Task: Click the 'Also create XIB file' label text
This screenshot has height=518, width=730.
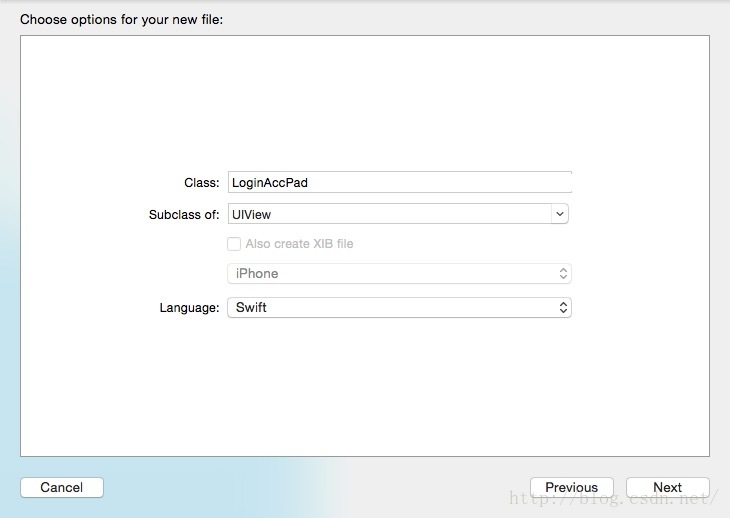Action: (x=299, y=244)
